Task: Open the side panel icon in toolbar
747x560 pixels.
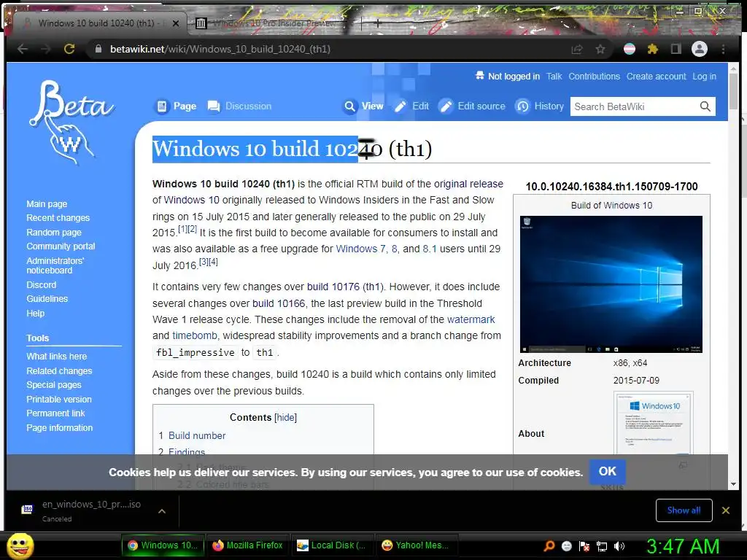Action: 676,49
